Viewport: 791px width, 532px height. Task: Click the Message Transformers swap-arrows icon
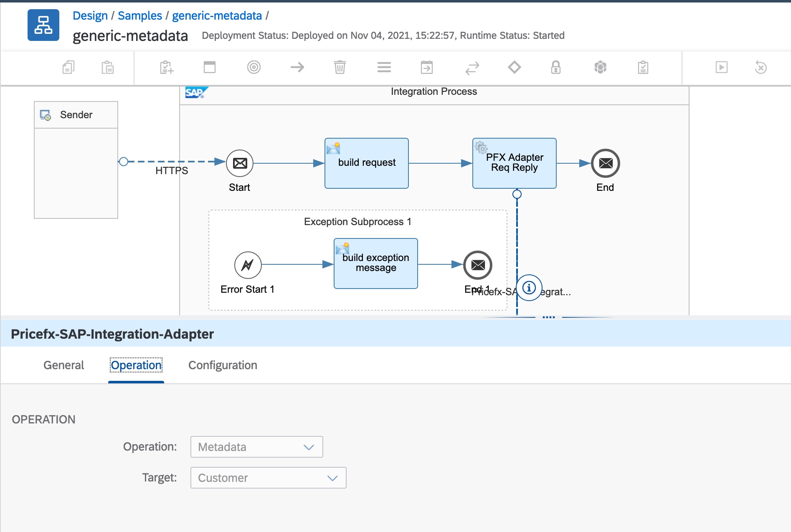(472, 68)
